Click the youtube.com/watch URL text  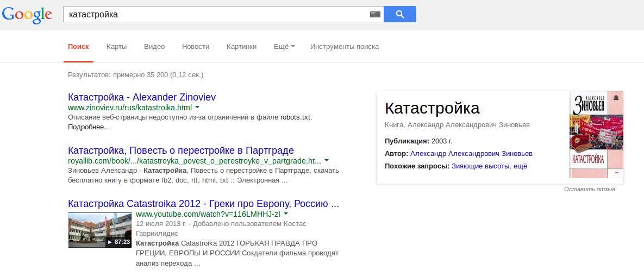pos(208,214)
